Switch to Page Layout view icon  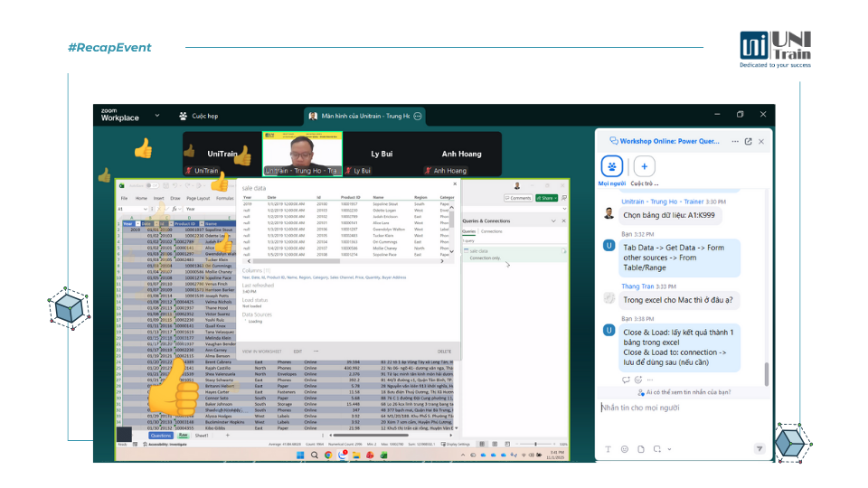click(495, 445)
